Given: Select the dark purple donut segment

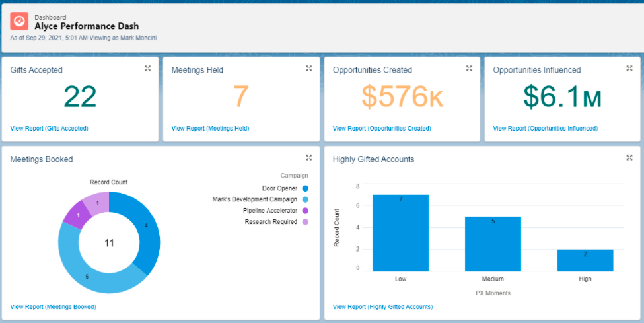Looking at the screenshot, I should pyautogui.click(x=78, y=215).
